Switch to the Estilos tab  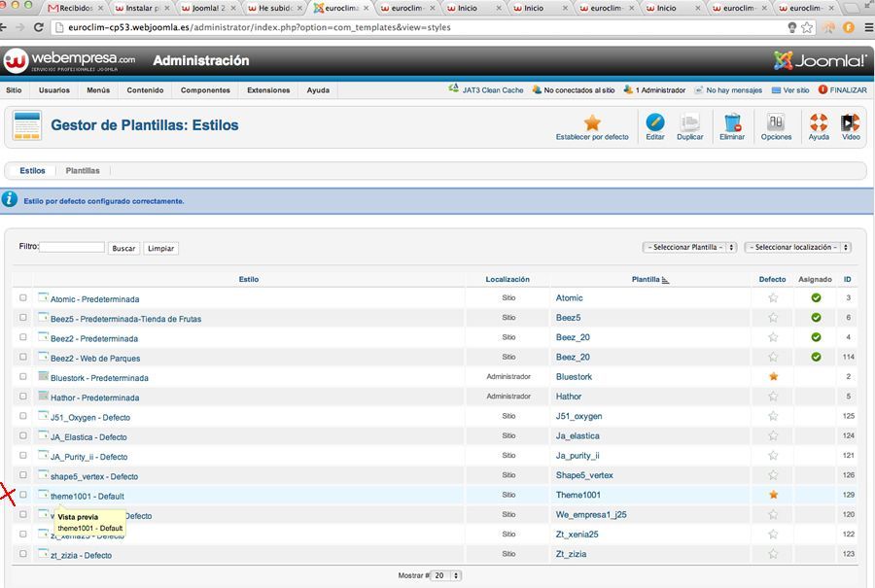click(32, 171)
